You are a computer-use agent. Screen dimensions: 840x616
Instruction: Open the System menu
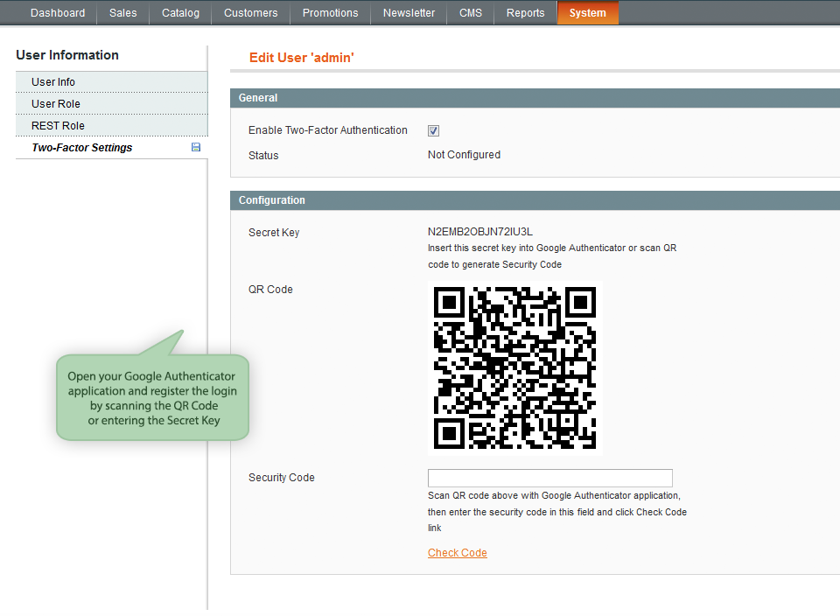click(x=588, y=13)
